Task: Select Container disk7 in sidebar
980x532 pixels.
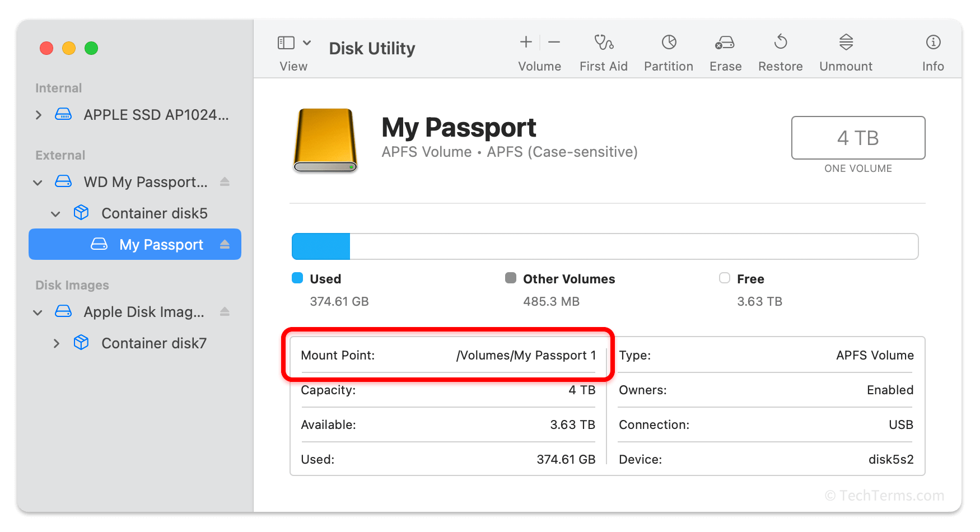Action: tap(135, 343)
